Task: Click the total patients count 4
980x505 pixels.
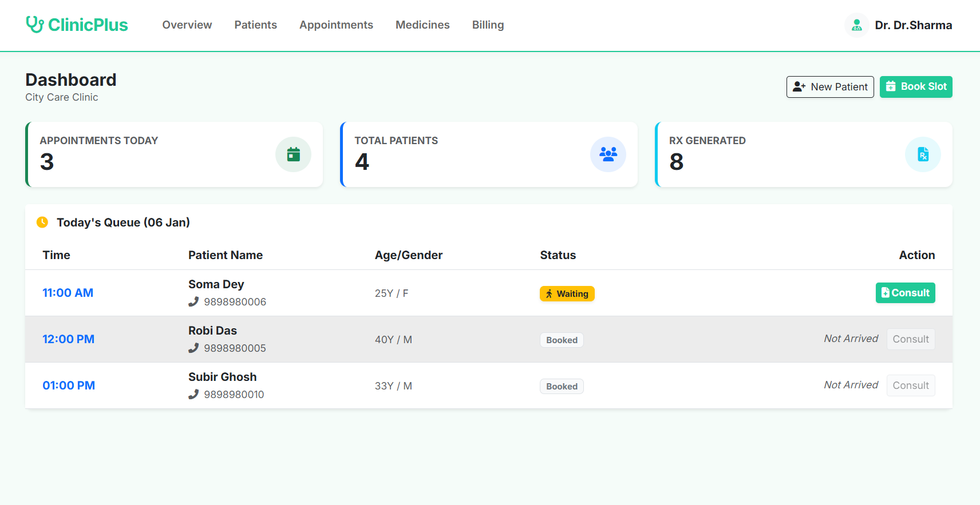Action: pyautogui.click(x=362, y=162)
